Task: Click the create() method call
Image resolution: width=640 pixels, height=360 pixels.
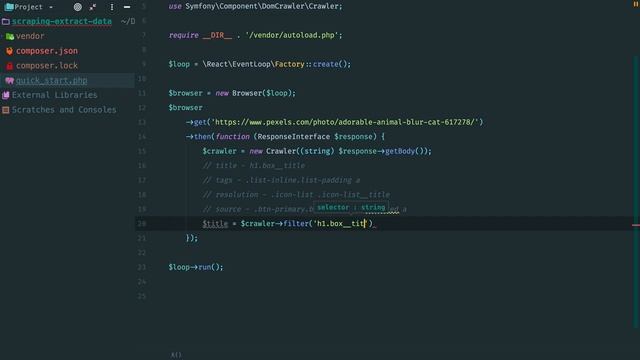Action: pos(330,64)
